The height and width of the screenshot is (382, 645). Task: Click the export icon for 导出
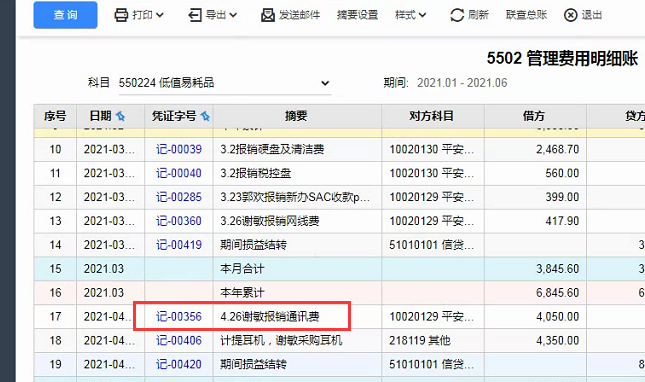pos(195,15)
